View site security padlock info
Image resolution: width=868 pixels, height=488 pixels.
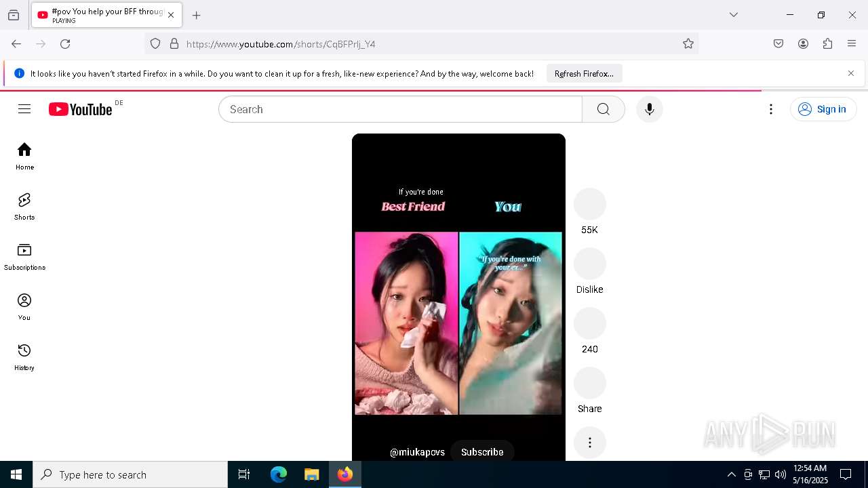(x=174, y=44)
